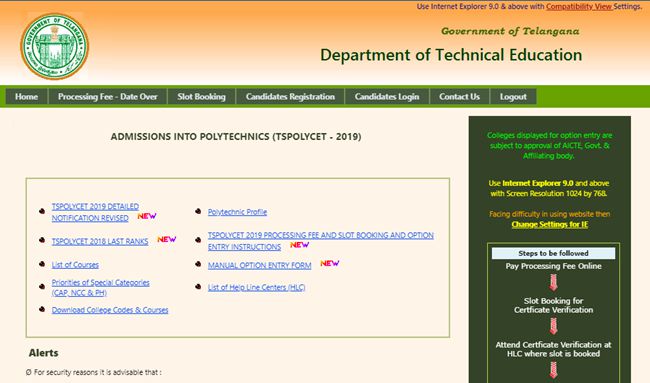Screen dimensions: 650x383
Task: Click the arrow below Pay Processing Fee Online
Action: pos(553,283)
